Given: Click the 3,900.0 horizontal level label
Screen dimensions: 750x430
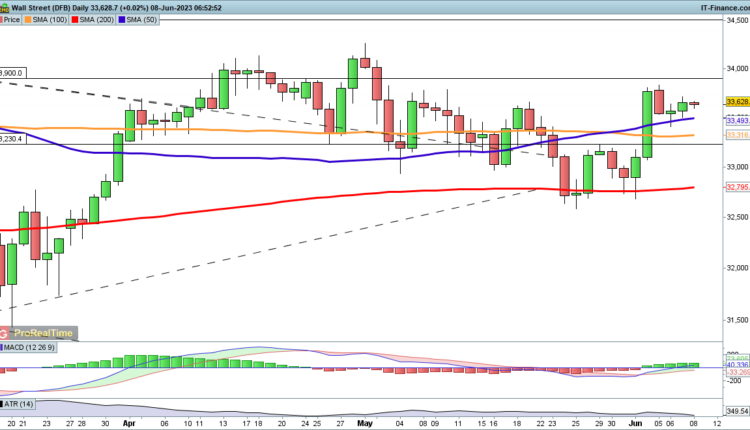Looking at the screenshot, I should [12, 73].
